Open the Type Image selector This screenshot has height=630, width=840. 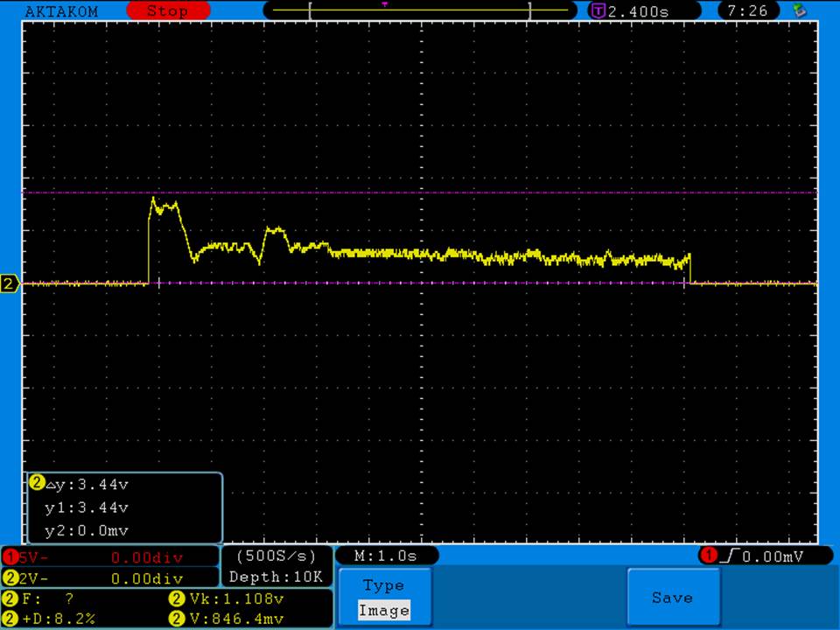[x=383, y=598]
